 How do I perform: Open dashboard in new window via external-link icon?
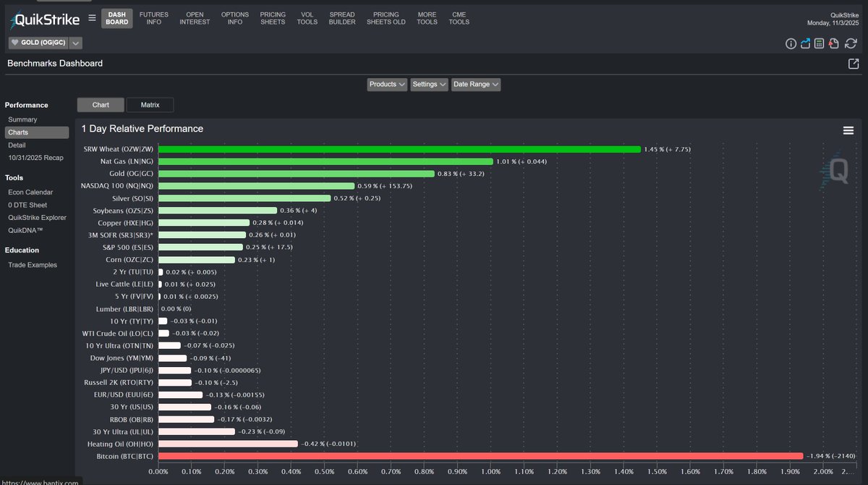(854, 63)
